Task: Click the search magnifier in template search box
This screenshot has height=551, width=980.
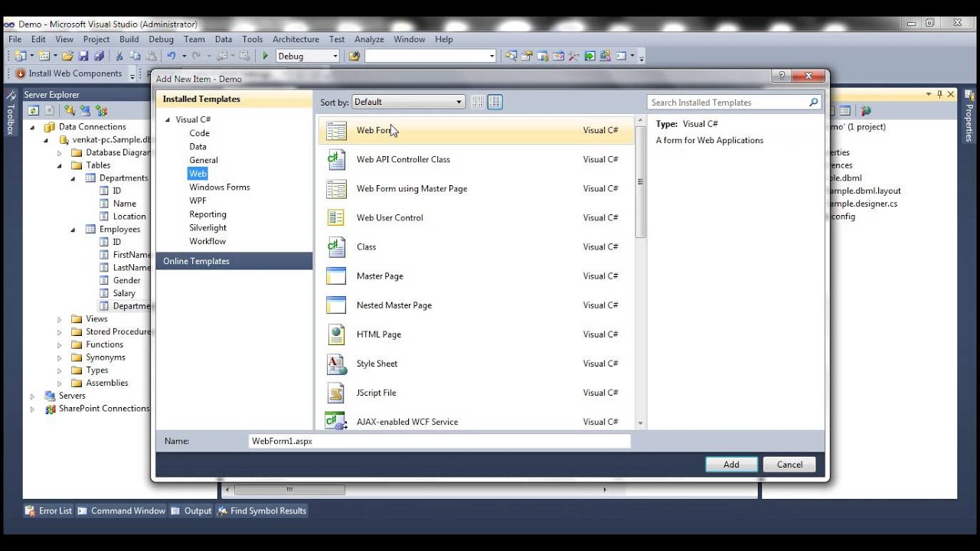Action: pos(813,103)
